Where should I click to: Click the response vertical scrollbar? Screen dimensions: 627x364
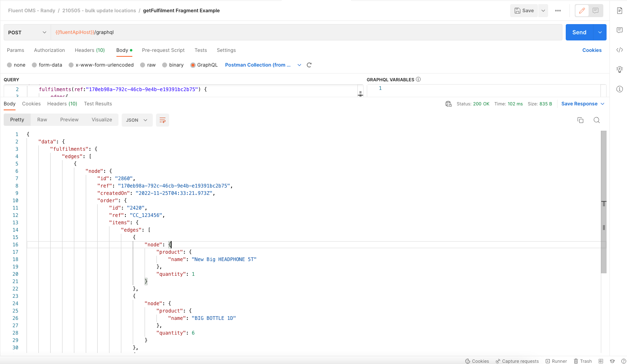pyautogui.click(x=603, y=202)
